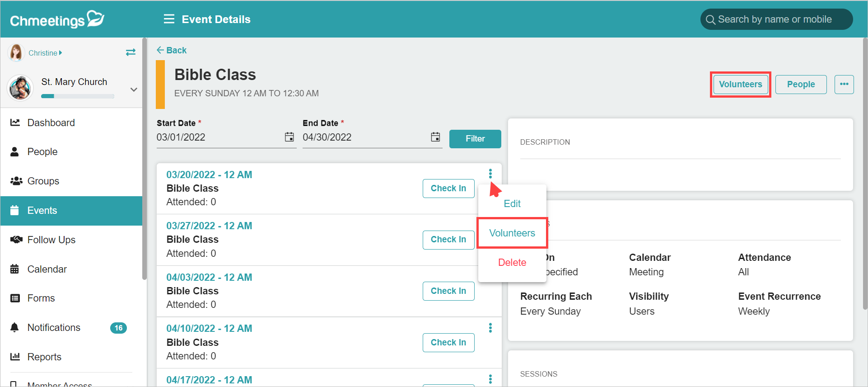Open the hamburger menu next to Event Details
Screen dimensions: 868x387
(169, 19)
